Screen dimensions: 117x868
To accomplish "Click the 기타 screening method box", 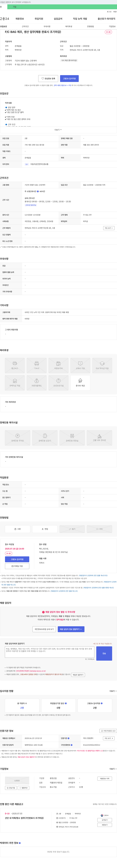I will point(99,529).
